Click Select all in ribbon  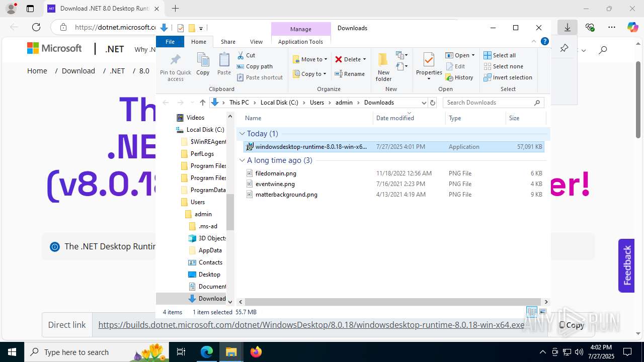(500, 55)
